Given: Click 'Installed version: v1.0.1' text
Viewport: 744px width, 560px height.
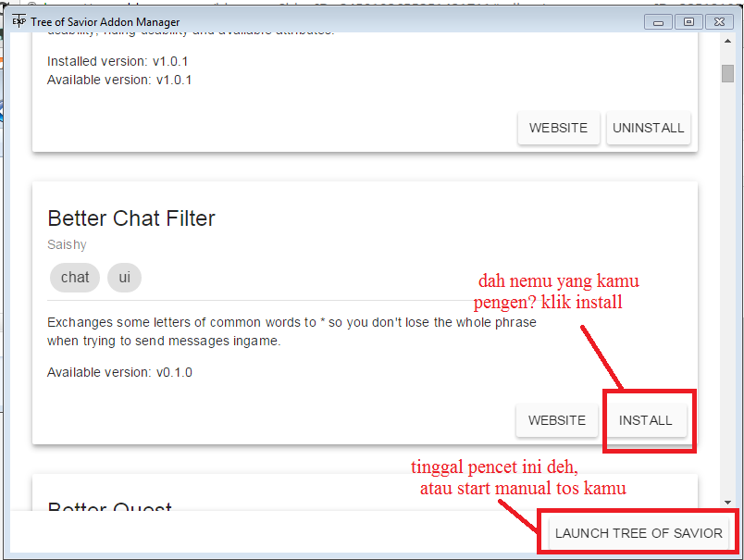Looking at the screenshot, I should click(x=118, y=62).
